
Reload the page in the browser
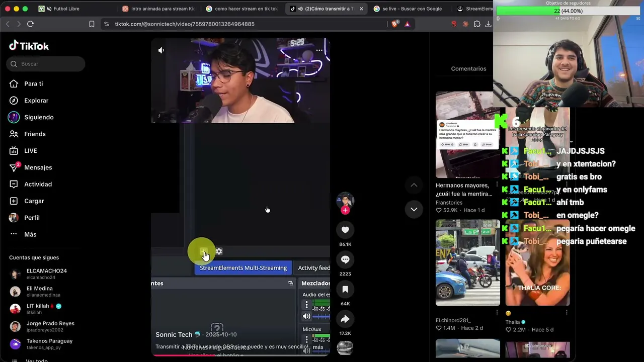point(30,24)
